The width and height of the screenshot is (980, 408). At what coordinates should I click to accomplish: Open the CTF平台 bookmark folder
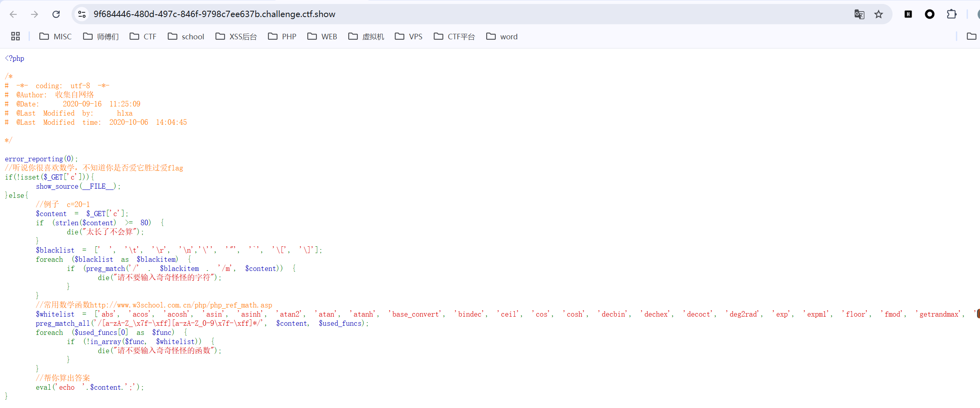[x=454, y=37]
